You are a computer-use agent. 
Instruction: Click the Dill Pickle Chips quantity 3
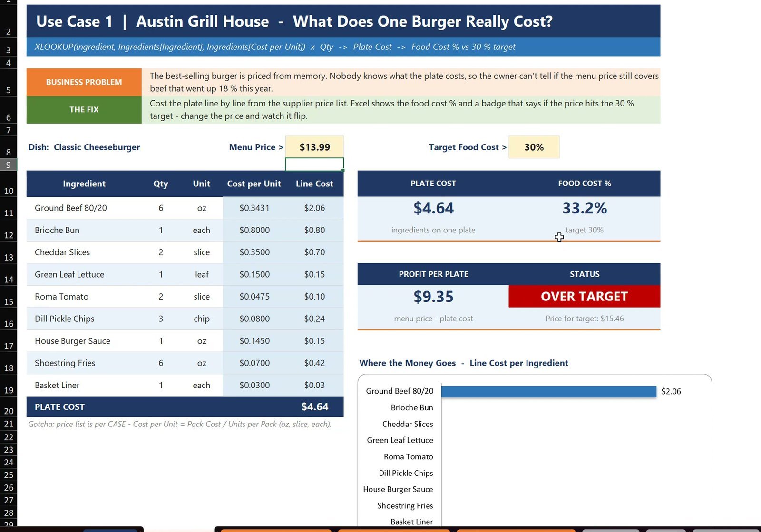pyautogui.click(x=161, y=319)
